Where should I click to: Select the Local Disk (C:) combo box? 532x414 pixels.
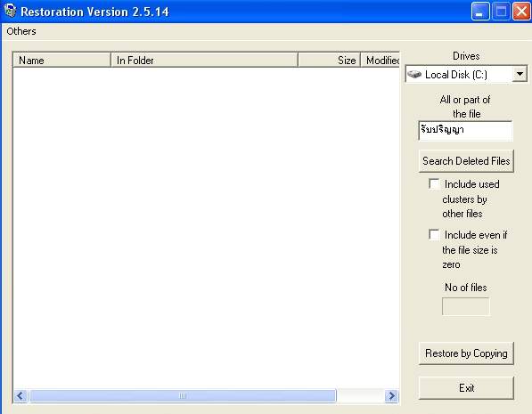466,74
